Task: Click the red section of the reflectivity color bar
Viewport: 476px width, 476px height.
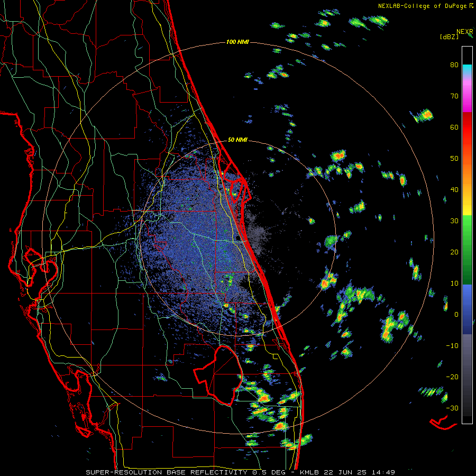Action: coord(467,127)
